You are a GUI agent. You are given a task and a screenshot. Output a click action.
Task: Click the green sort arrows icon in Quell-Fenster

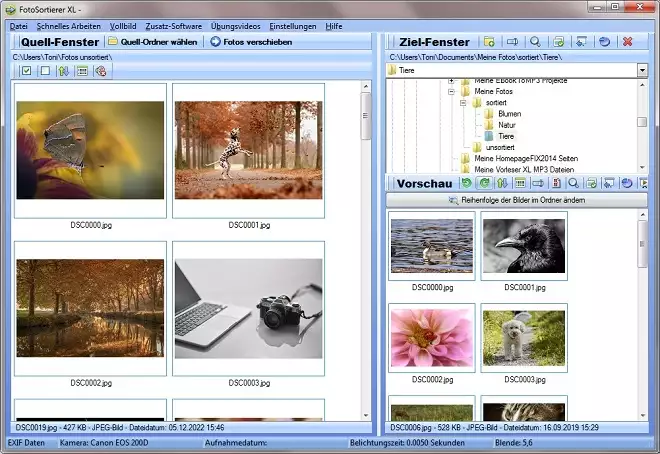tap(63, 71)
